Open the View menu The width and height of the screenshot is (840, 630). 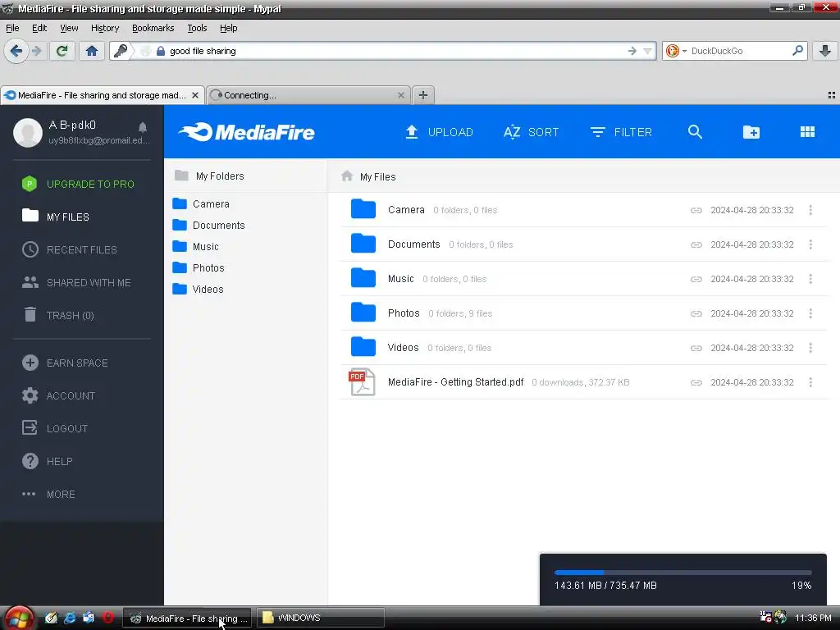click(69, 28)
